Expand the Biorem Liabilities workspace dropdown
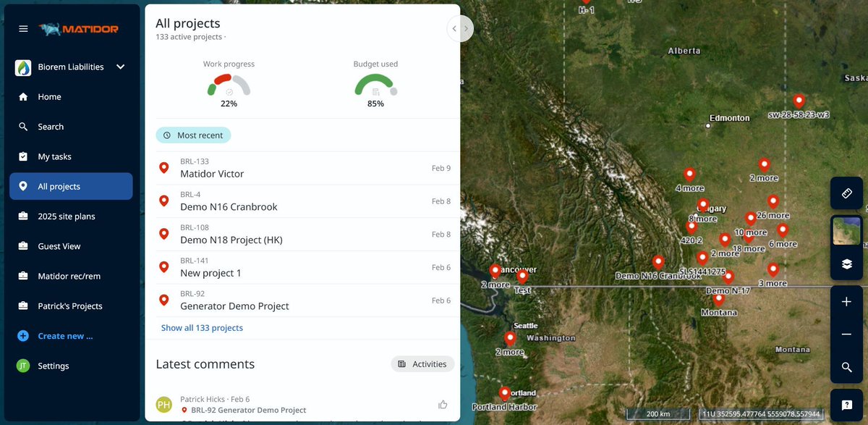Image resolution: width=868 pixels, height=425 pixels. (121, 67)
